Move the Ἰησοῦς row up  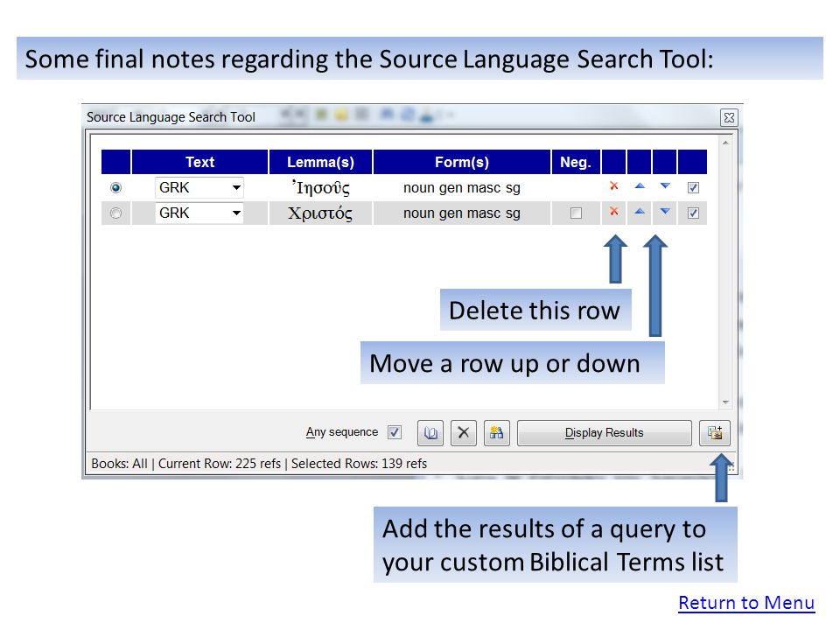[639, 185]
